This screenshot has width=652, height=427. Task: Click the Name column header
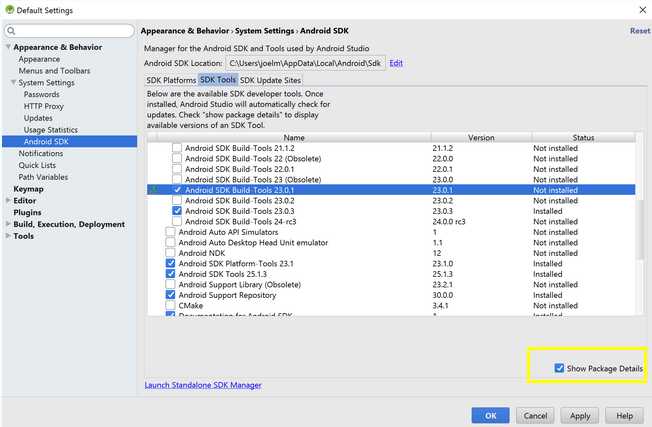[x=294, y=137]
